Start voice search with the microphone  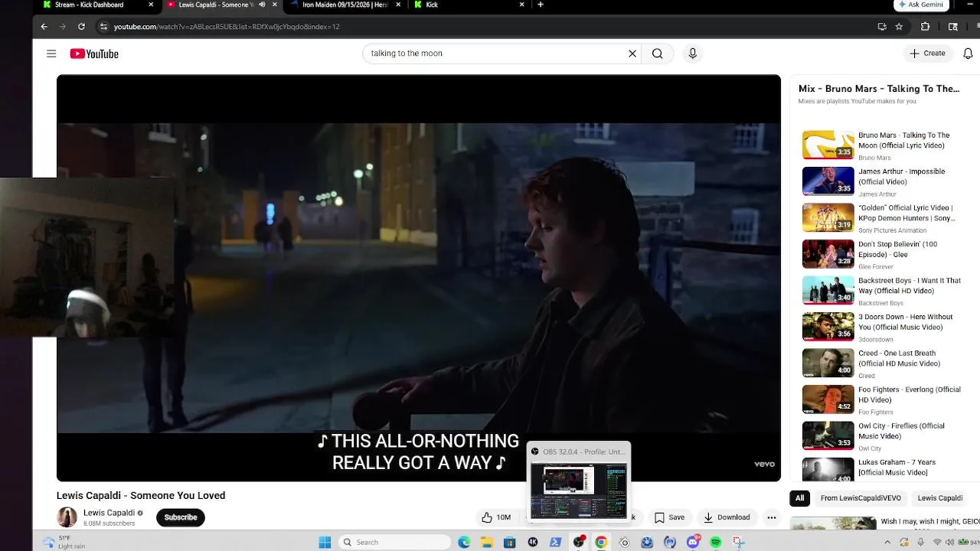point(692,54)
